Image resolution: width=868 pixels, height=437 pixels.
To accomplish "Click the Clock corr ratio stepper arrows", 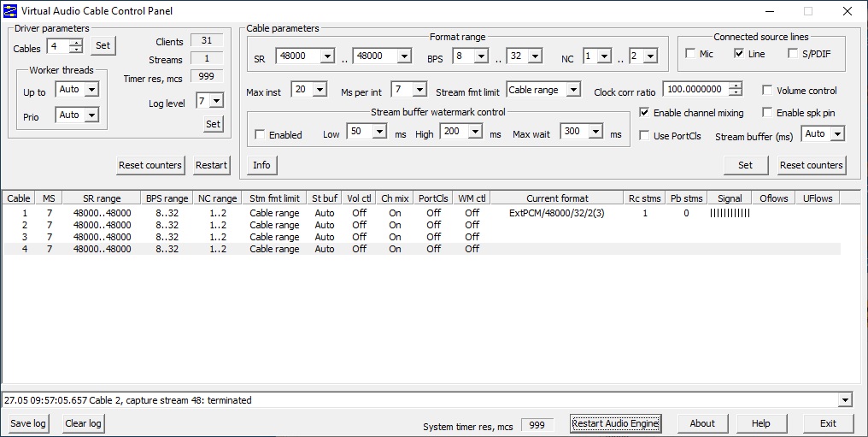I will coord(735,89).
